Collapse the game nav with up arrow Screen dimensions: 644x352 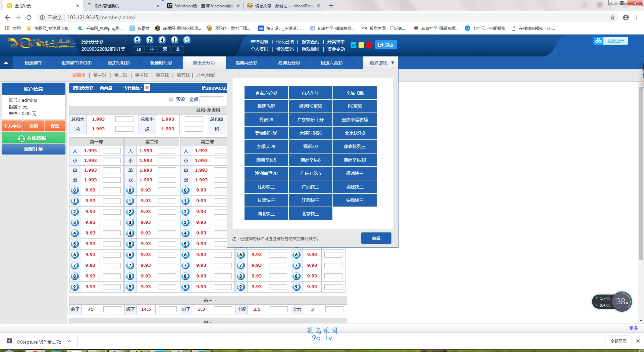tap(6, 63)
